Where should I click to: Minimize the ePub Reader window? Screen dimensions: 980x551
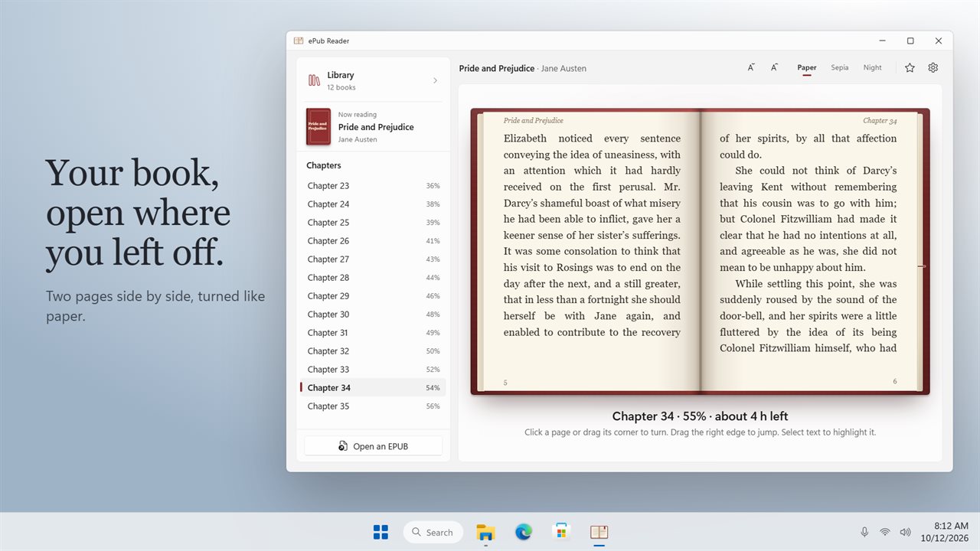pos(883,41)
